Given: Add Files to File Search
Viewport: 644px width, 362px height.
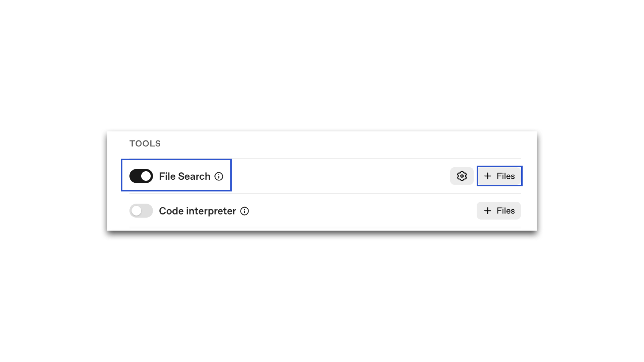Looking at the screenshot, I should coord(499,176).
